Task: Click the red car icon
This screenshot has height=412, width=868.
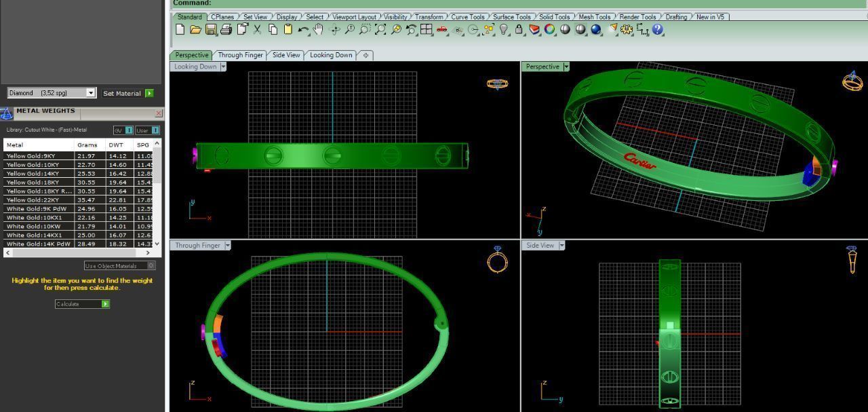Action: [x=442, y=29]
